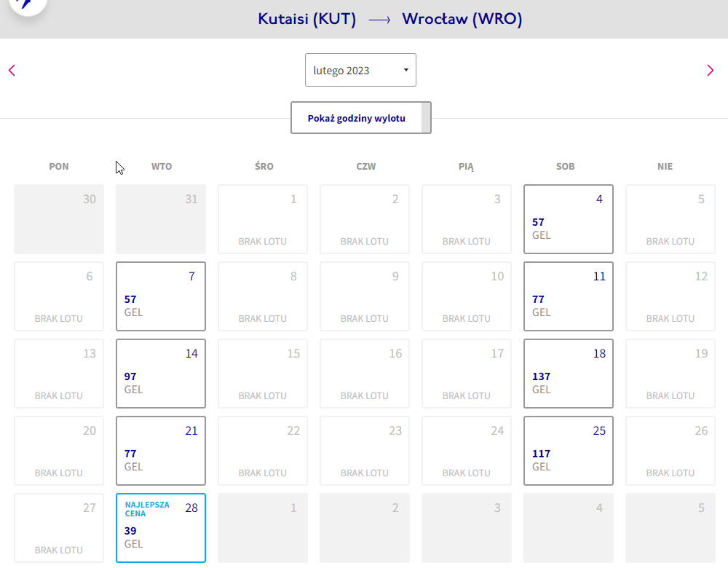Select February 25 flight for 117 GEL
This screenshot has width=728, height=568.
coord(569,451)
